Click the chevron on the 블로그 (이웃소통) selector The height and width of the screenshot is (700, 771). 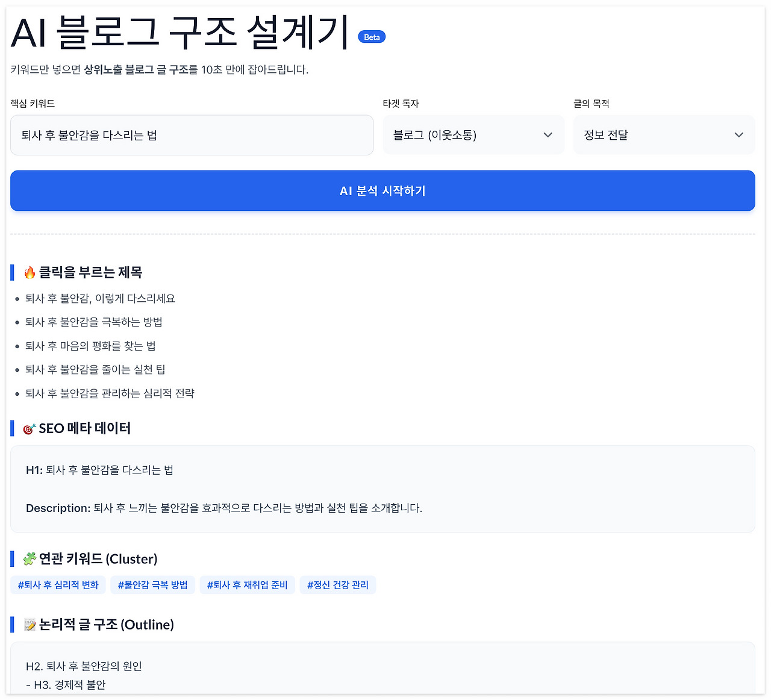(548, 135)
